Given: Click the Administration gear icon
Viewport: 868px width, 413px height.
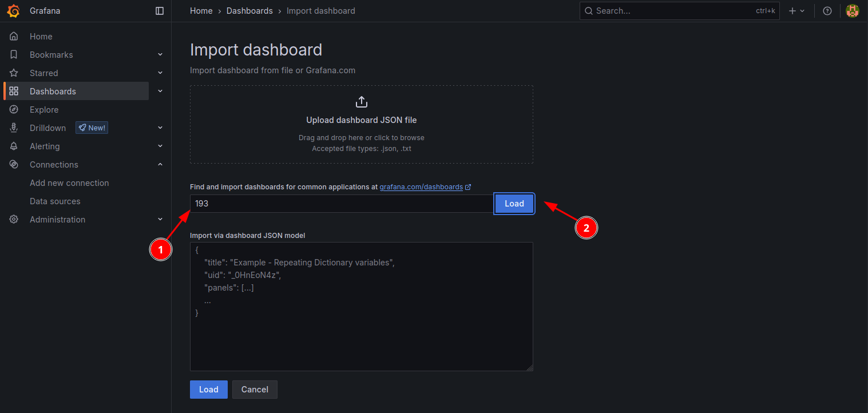Looking at the screenshot, I should pyautogui.click(x=14, y=220).
